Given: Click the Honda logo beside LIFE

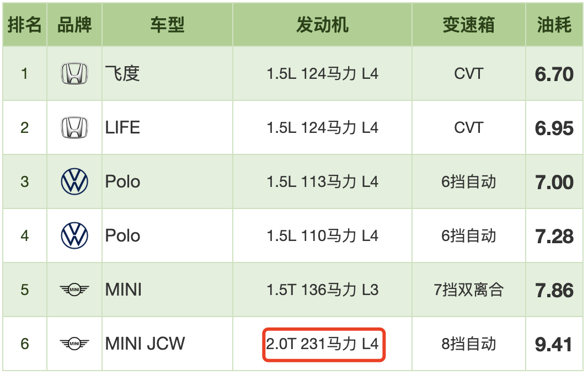Looking at the screenshot, I should click(74, 127).
